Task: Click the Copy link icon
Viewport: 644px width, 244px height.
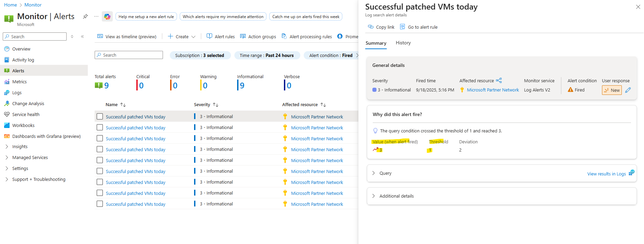Action: [x=371, y=27]
